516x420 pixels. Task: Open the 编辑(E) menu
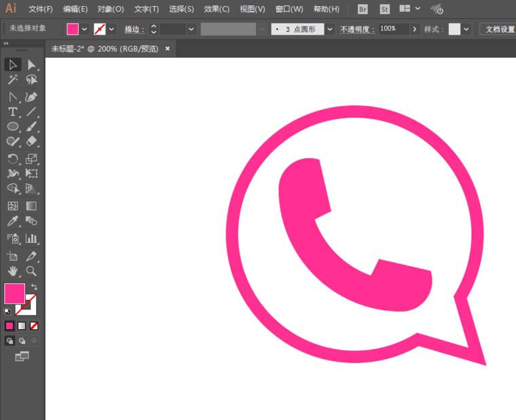coord(75,9)
